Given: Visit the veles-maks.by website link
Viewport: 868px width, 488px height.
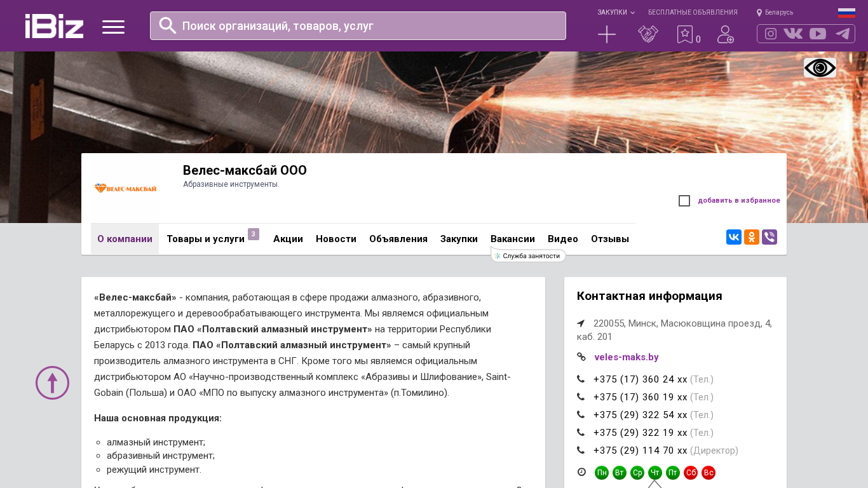Looking at the screenshot, I should point(626,357).
